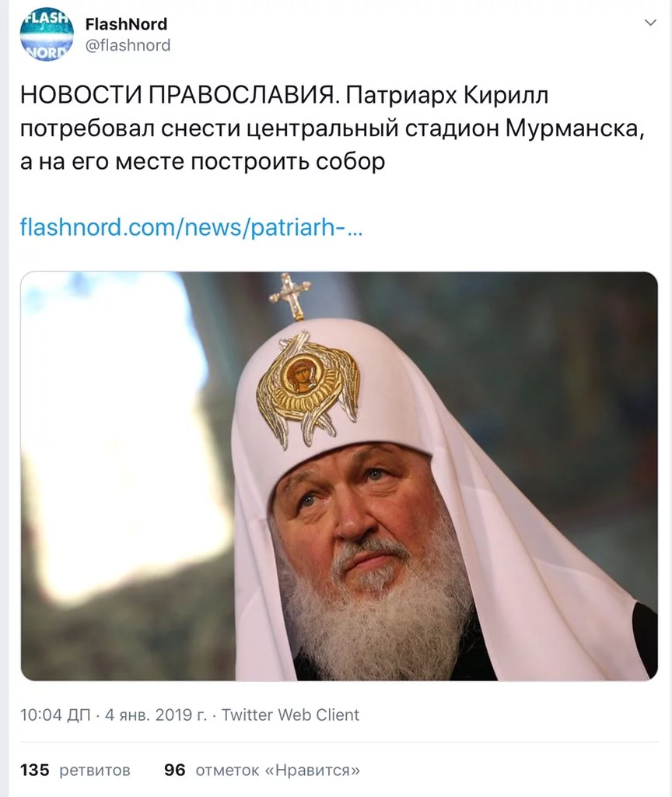Visit the @flashnord handle
The image size is (672, 797).
coord(128,46)
